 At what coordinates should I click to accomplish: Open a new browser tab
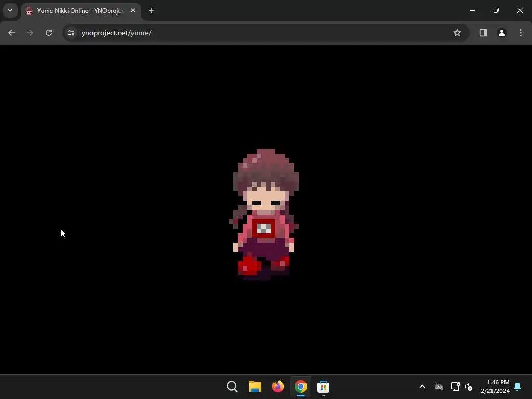(x=152, y=10)
